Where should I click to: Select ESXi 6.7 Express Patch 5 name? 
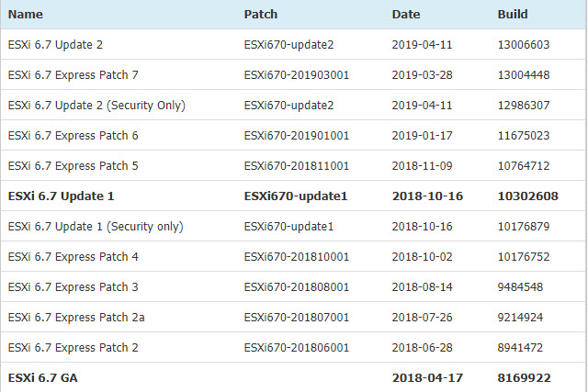click(73, 165)
